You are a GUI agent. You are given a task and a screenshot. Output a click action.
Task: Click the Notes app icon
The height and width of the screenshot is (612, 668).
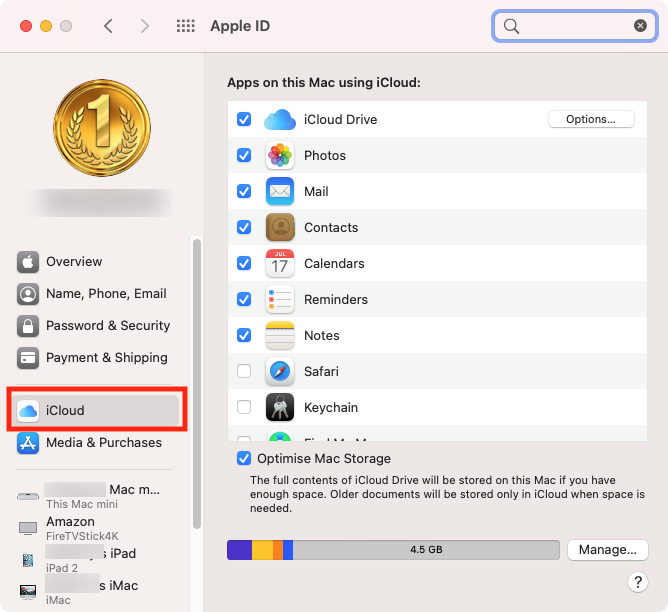tap(279, 335)
